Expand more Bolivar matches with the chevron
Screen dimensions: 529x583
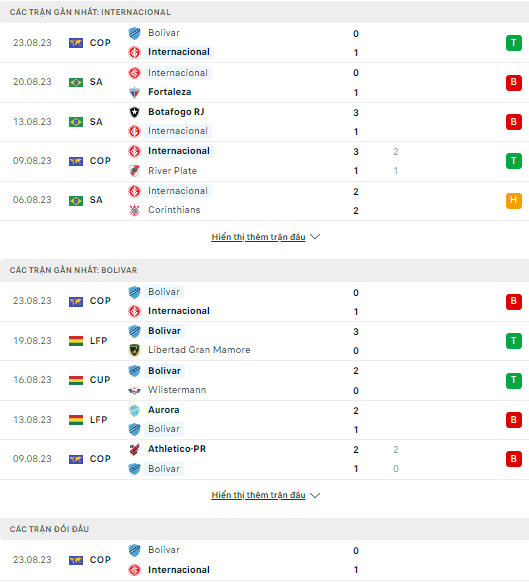315,495
